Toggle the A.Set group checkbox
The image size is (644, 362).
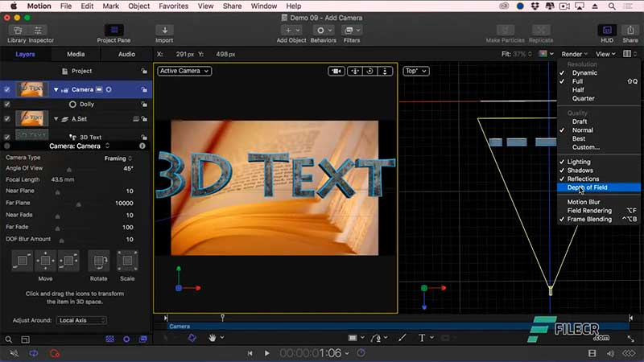click(x=7, y=118)
